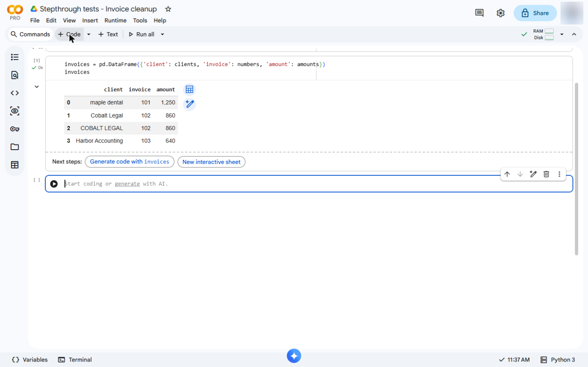Open the Terminal in status bar
This screenshot has width=588, height=367.
click(x=75, y=360)
